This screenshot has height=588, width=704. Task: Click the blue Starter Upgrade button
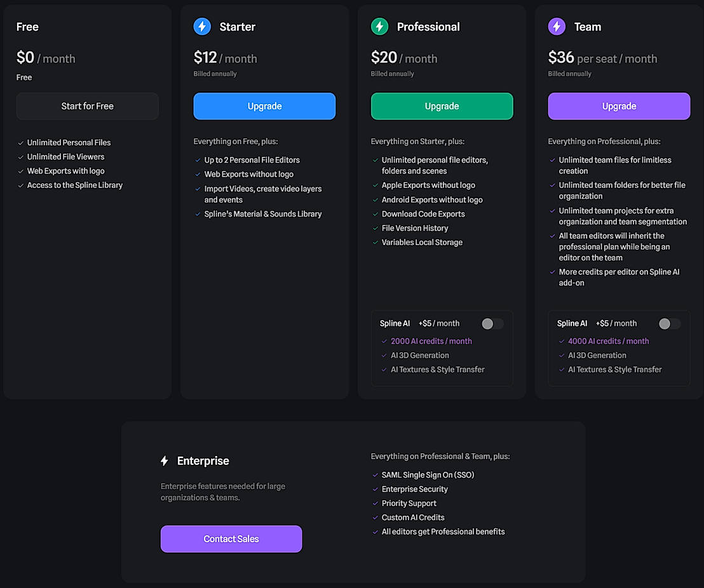264,107
